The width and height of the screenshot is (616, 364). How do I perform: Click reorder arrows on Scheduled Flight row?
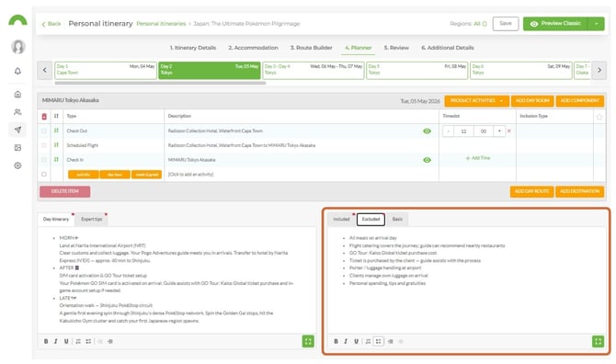tap(56, 145)
